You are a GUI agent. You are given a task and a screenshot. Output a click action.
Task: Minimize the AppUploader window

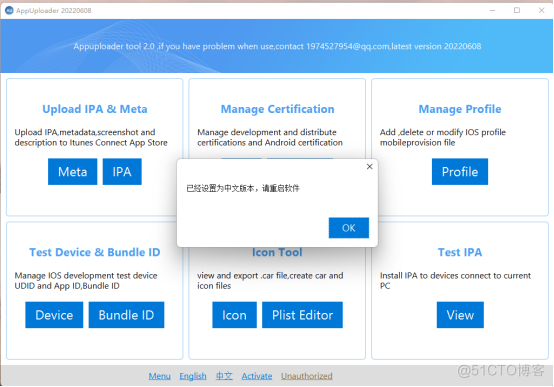493,10
